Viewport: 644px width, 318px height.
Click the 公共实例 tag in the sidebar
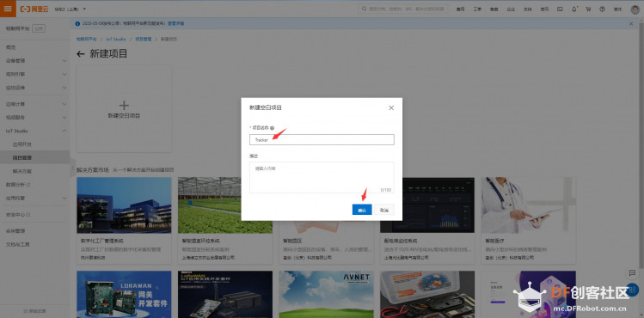point(38,28)
